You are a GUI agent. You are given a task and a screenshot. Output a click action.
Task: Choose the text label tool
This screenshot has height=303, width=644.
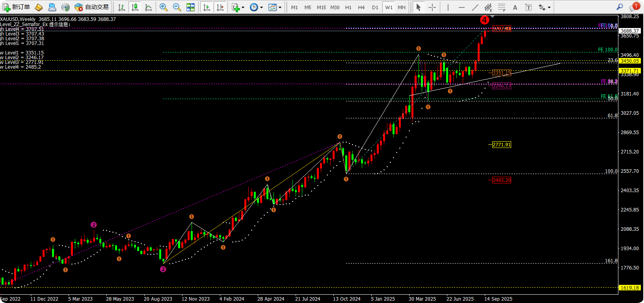515,7
